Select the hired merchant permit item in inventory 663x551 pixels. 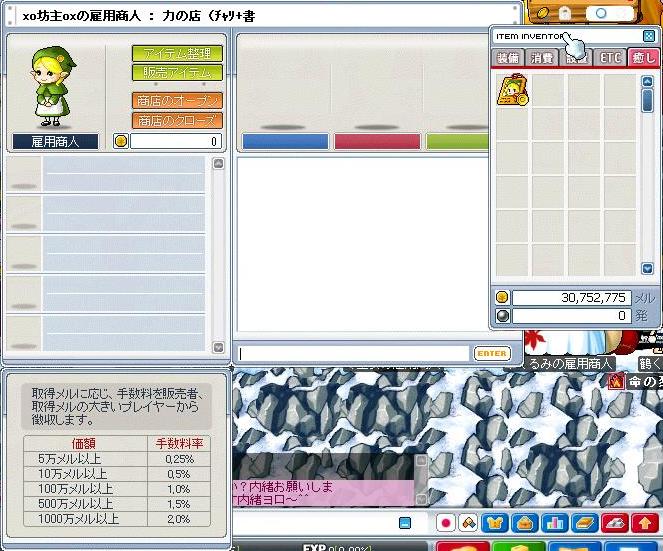[512, 90]
